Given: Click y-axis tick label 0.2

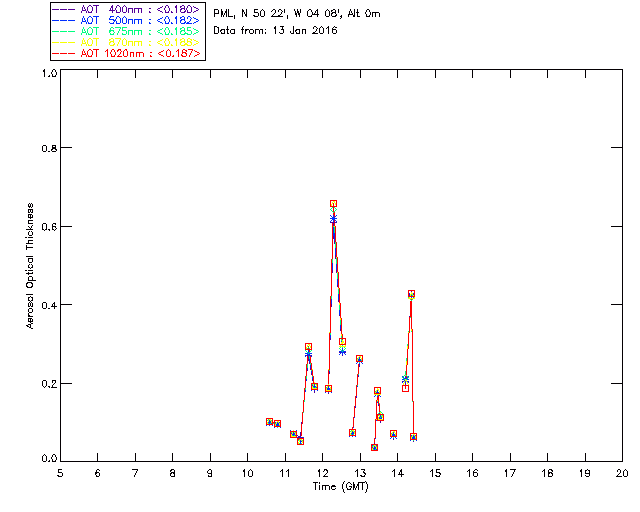Looking at the screenshot, I should [x=49, y=384].
